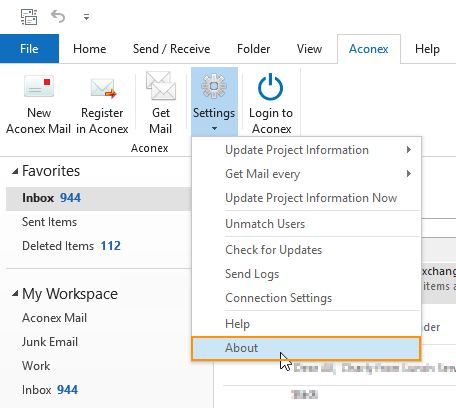
Task: Choose Check for Updates
Action: point(306,250)
